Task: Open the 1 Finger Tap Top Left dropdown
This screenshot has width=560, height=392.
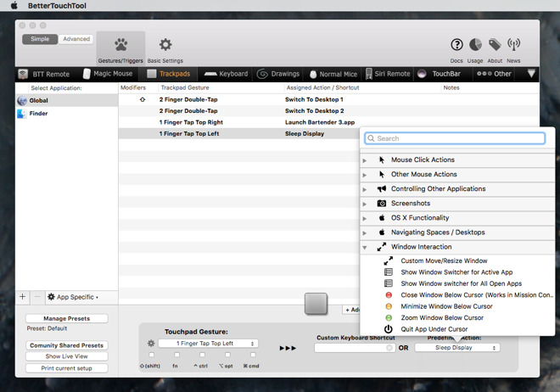Action: 208,344
